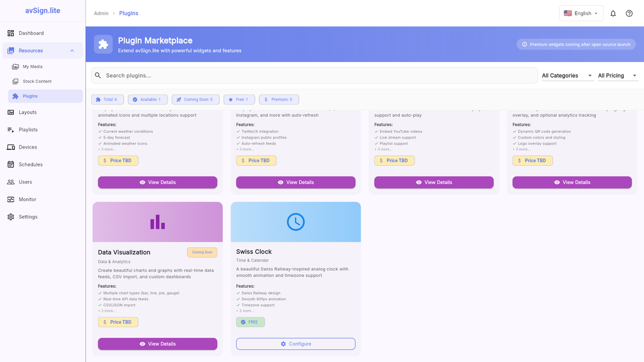Toggle the Free: 1 filter chip

tap(239, 99)
